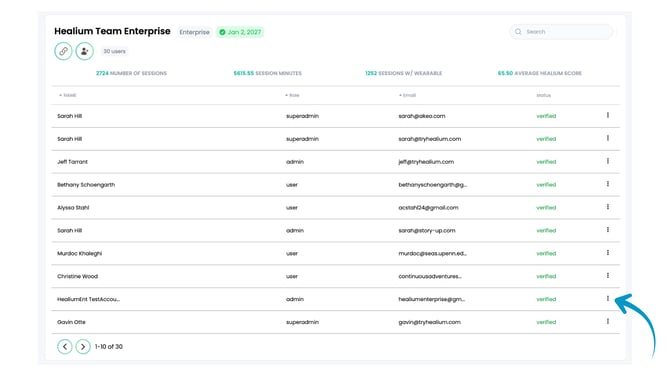The height and width of the screenshot is (376, 670).
Task: Focus the Search input field
Action: point(561,32)
